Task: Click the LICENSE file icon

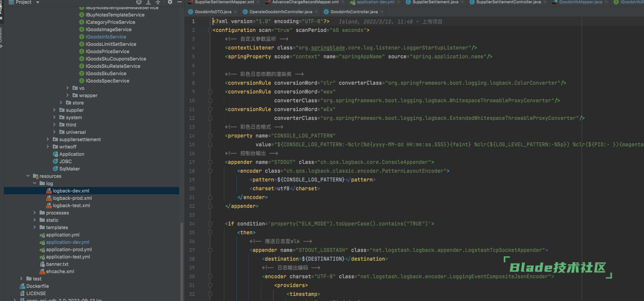Action: click(x=22, y=293)
